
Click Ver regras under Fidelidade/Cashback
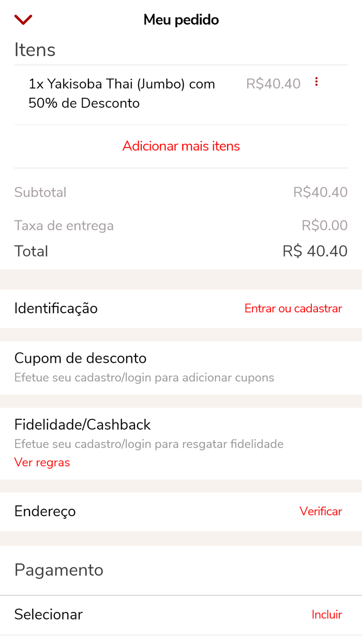(x=42, y=462)
